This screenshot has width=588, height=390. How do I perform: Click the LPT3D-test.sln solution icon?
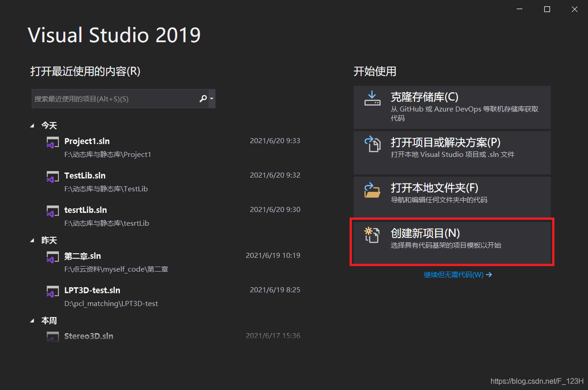coord(52,291)
